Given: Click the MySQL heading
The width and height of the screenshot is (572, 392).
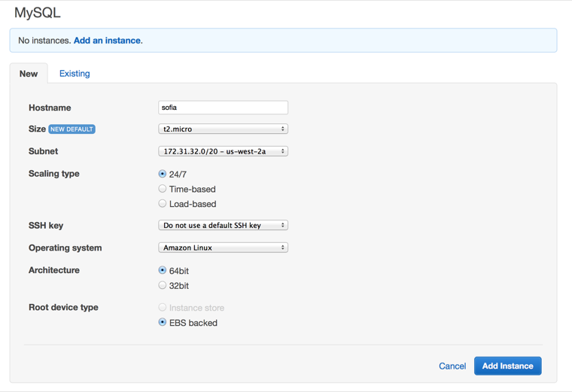Looking at the screenshot, I should click(37, 13).
